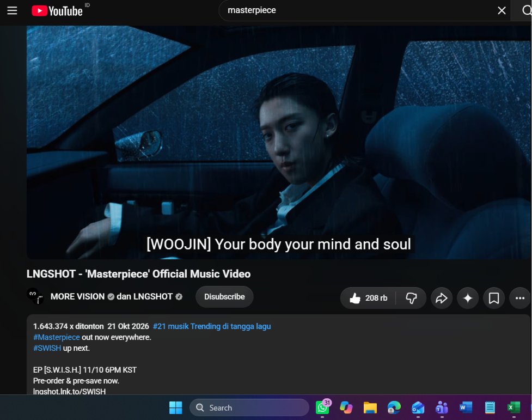The height and width of the screenshot is (420, 532).
Task: Share the video using the arrow icon
Action: [442, 298]
